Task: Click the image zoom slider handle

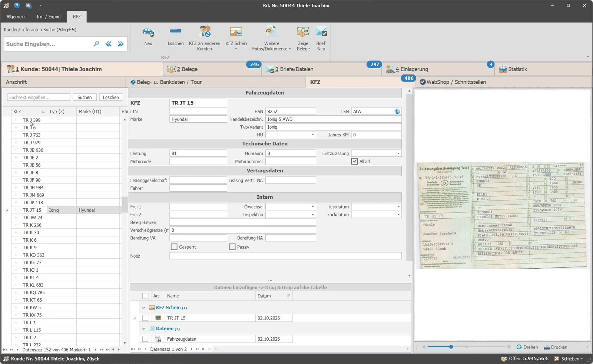Action: [451, 347]
